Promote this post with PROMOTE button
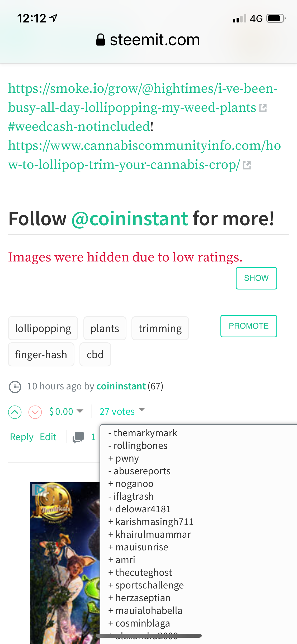This screenshot has height=644, width=297. [249, 326]
